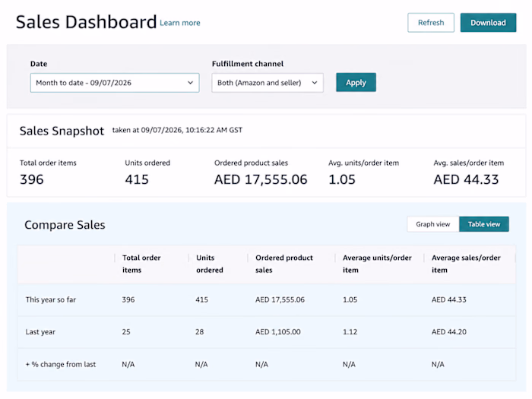Open the Date range dropdown
The image size is (532, 399).
tap(115, 82)
